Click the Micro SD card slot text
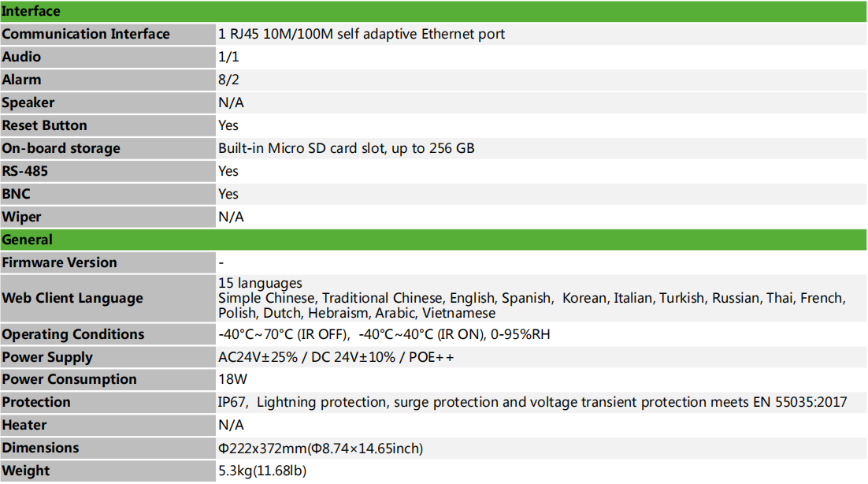This screenshot has height=484, width=868. click(346, 148)
